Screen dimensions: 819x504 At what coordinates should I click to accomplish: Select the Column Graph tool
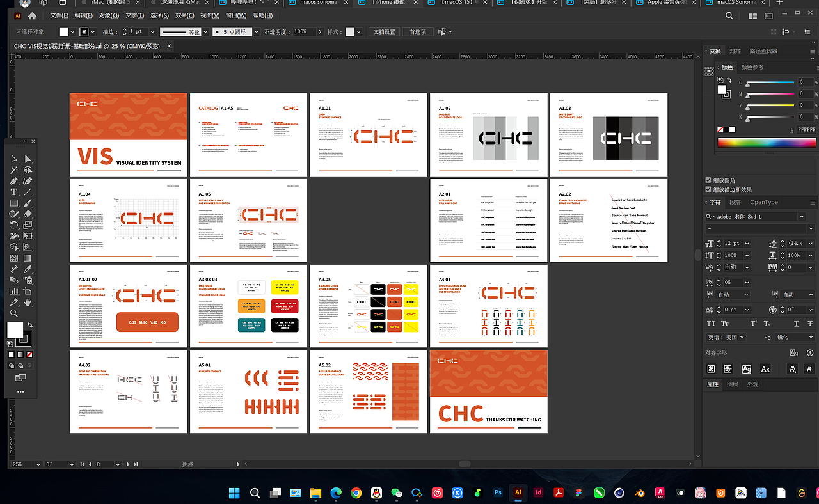(14, 292)
